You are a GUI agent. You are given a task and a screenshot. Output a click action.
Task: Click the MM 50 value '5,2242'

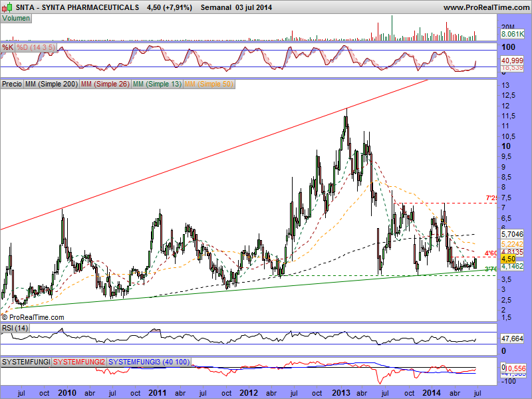[512, 244]
